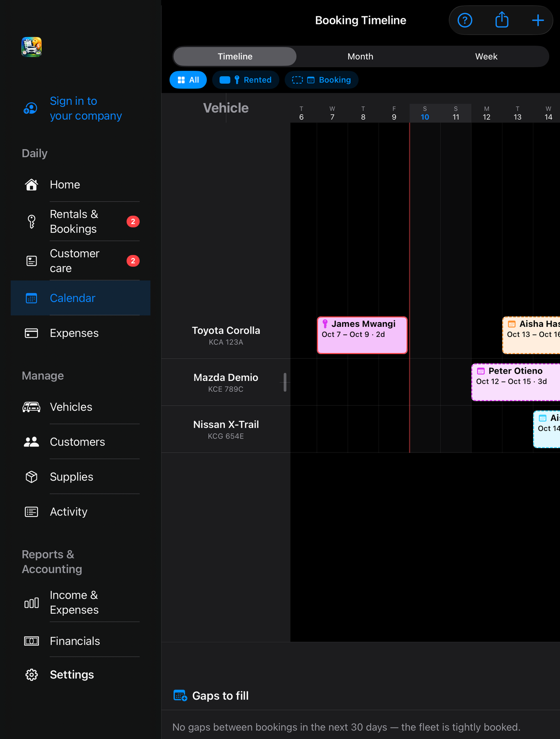Click Sign in to your company link

[x=86, y=108]
